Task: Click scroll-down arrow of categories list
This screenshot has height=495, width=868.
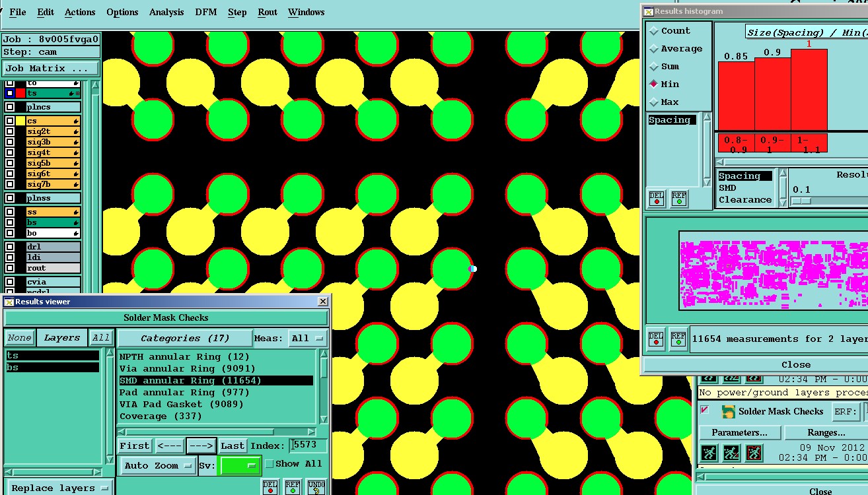Action: [324, 420]
